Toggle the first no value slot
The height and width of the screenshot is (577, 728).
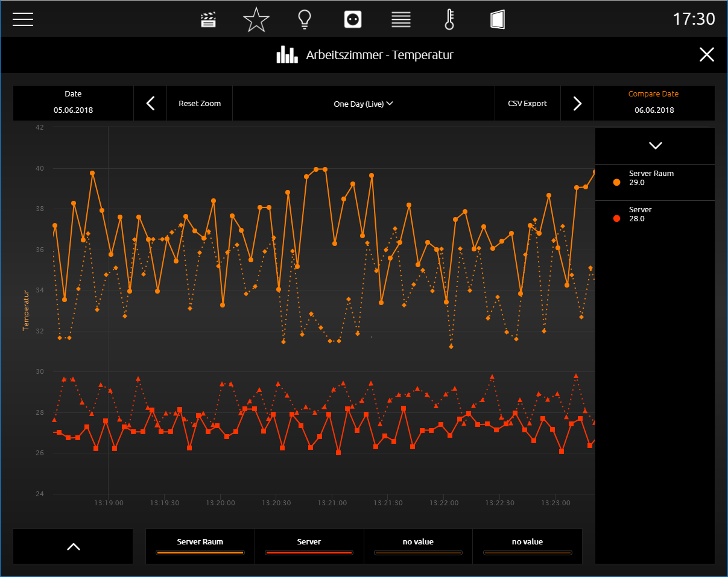pyautogui.click(x=418, y=546)
